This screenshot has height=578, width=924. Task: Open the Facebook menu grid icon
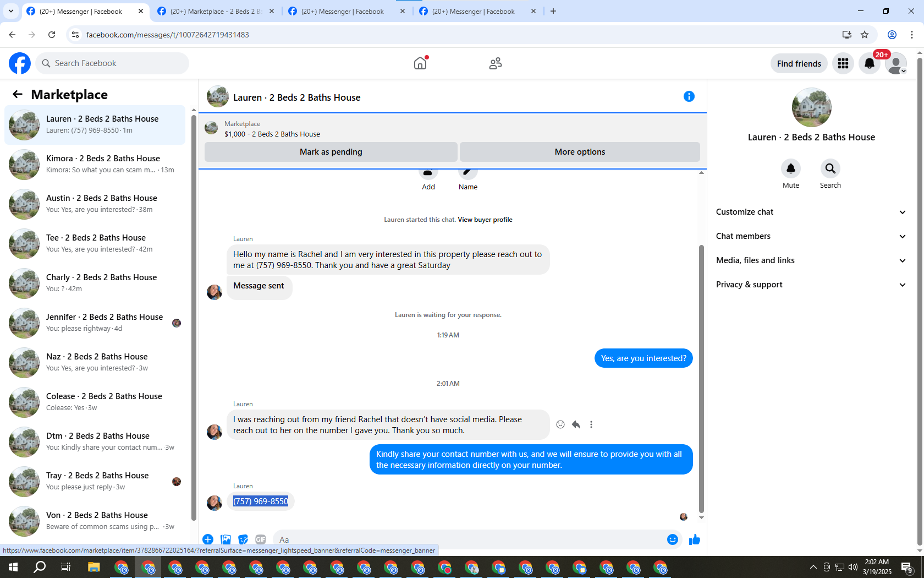click(x=843, y=63)
